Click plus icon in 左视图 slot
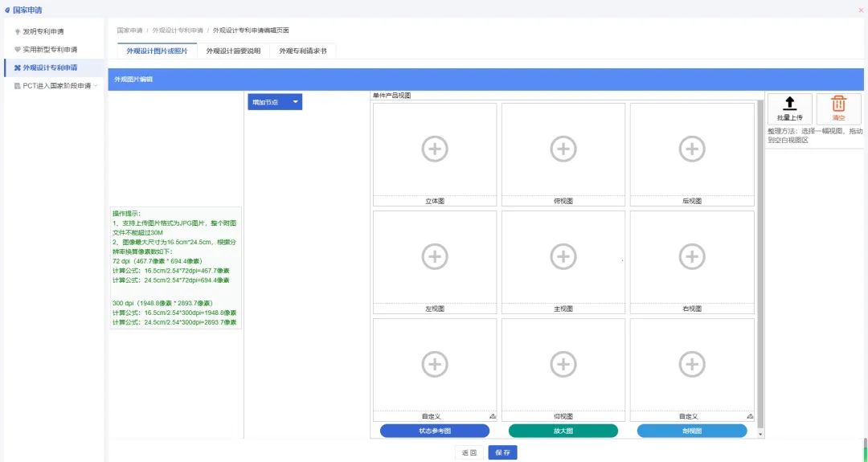The image size is (868, 462). click(x=435, y=256)
